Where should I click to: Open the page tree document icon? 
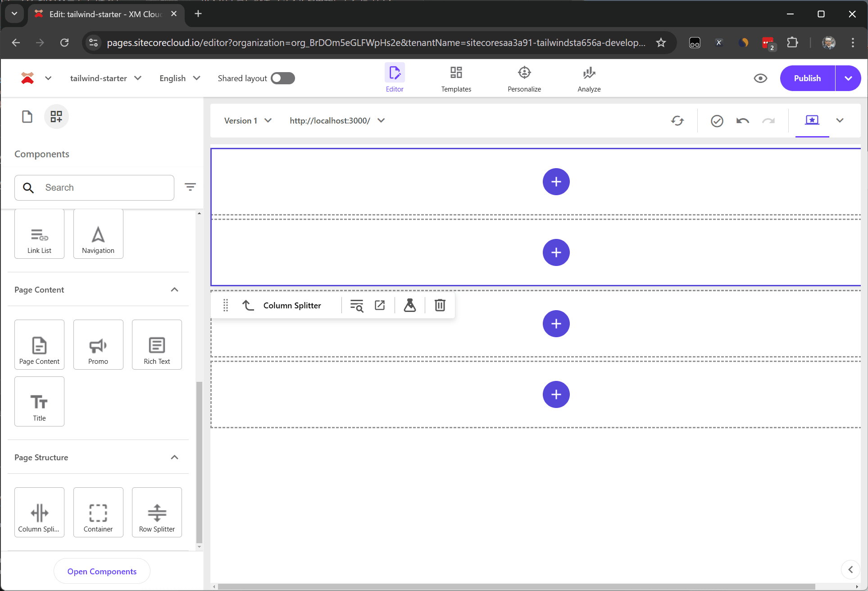pyautogui.click(x=27, y=117)
